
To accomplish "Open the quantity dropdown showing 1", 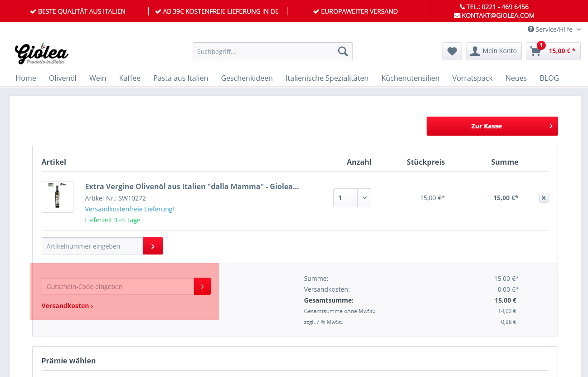I will click(x=352, y=198).
